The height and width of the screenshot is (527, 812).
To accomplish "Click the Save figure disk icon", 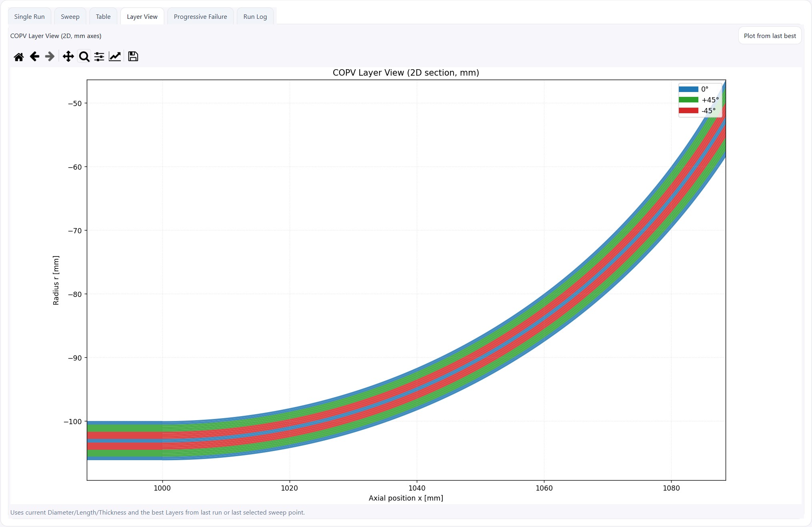I will coord(133,57).
